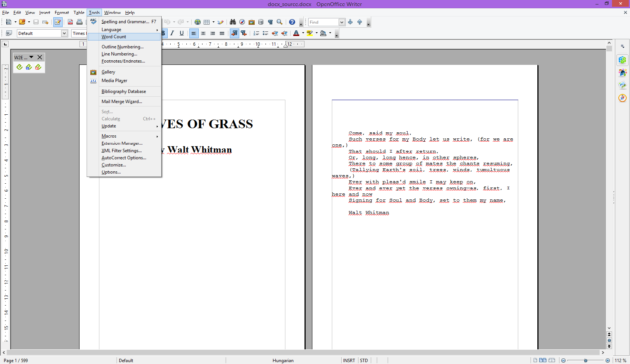Click the Save document icon
The width and height of the screenshot is (630, 364).
tap(36, 22)
